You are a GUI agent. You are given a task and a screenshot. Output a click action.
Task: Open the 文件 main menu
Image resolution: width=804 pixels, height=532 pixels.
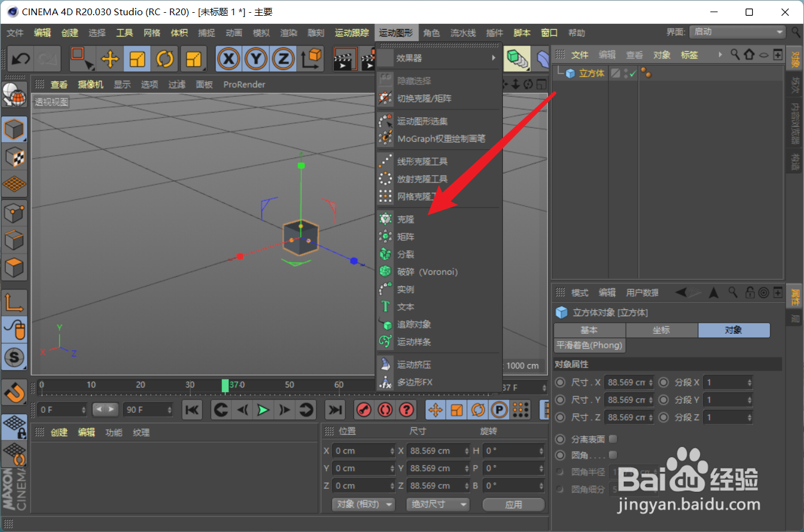coord(15,33)
